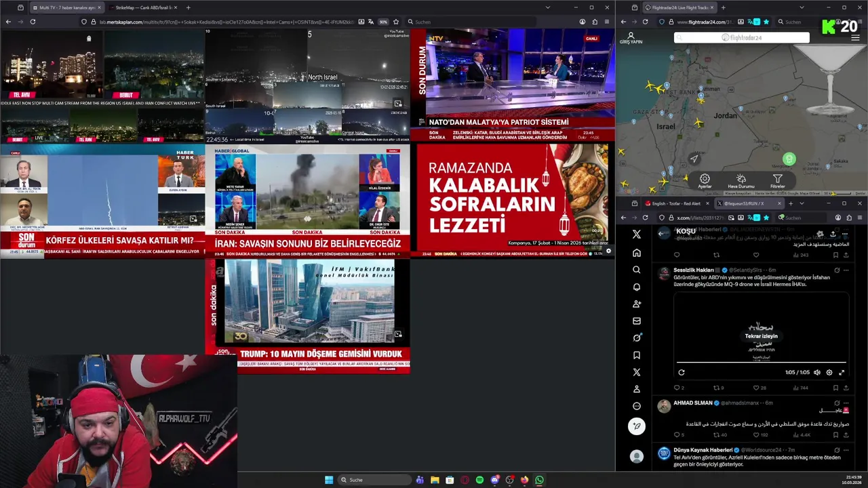868x488 pixels.
Task: Open more options on Sessizlik Hakları tweet
Action: [x=845, y=270]
